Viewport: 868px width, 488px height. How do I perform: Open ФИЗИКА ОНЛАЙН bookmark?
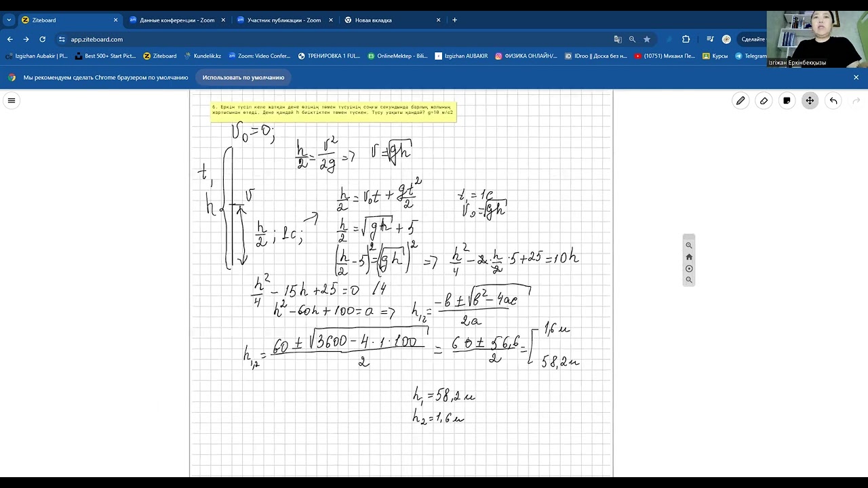point(526,56)
